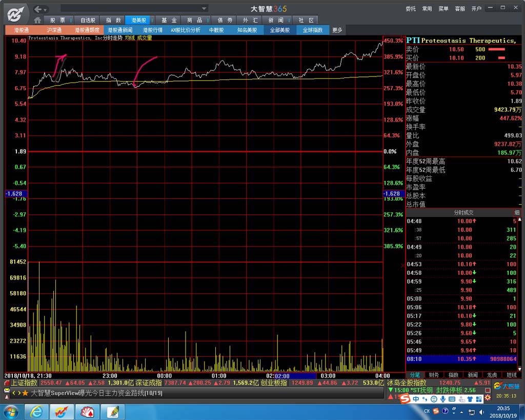The image size is (525, 420).
Task: Go to previous news with left chevron
Action: point(14,393)
